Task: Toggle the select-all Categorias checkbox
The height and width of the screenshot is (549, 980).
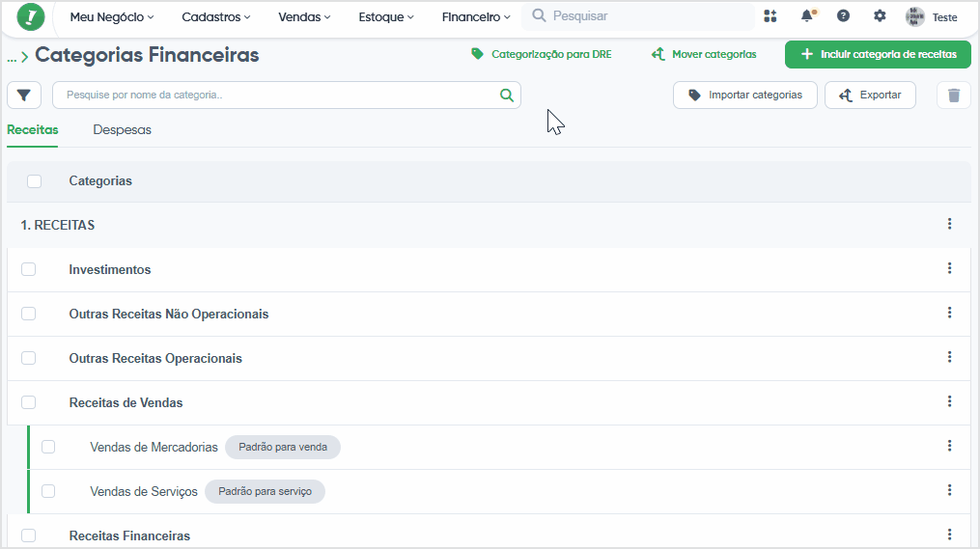Action: [x=35, y=181]
